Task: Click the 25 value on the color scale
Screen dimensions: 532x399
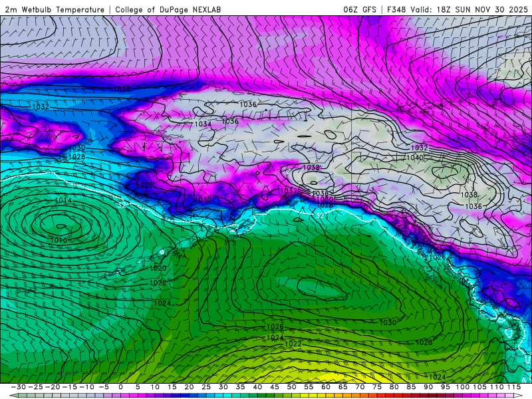Action: tap(206, 387)
